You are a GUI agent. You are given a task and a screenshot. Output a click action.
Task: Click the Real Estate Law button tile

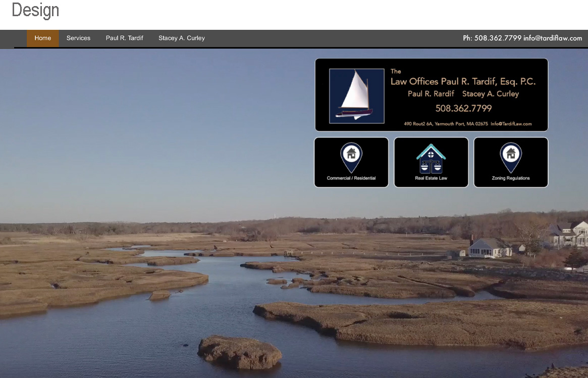tap(431, 162)
